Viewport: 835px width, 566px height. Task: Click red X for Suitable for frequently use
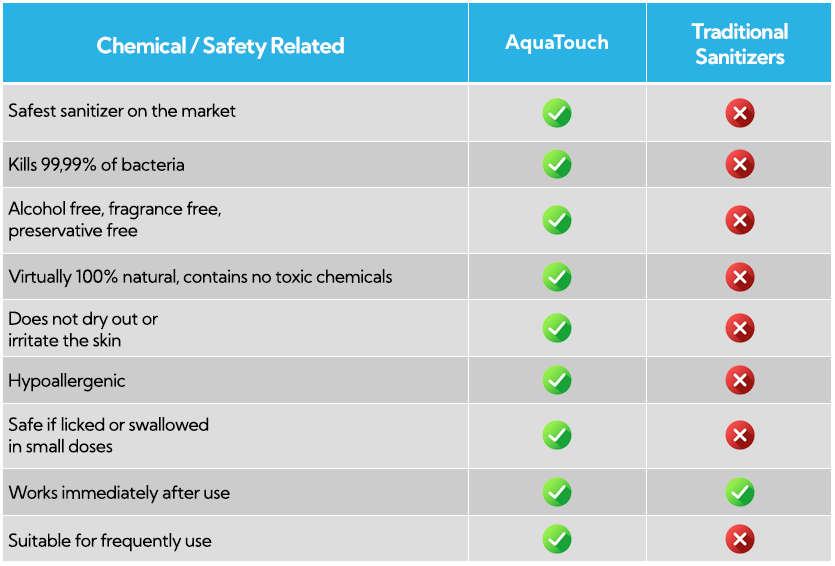point(740,539)
